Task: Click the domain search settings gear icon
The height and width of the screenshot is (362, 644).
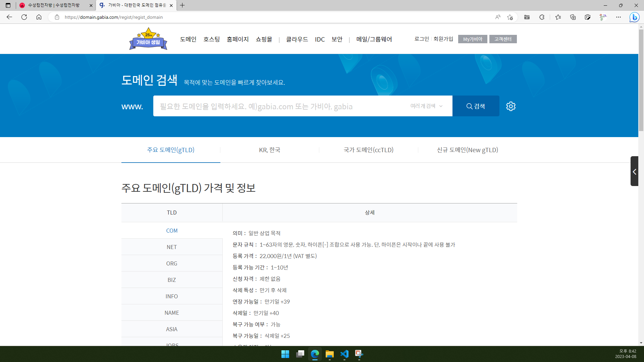Action: [511, 106]
